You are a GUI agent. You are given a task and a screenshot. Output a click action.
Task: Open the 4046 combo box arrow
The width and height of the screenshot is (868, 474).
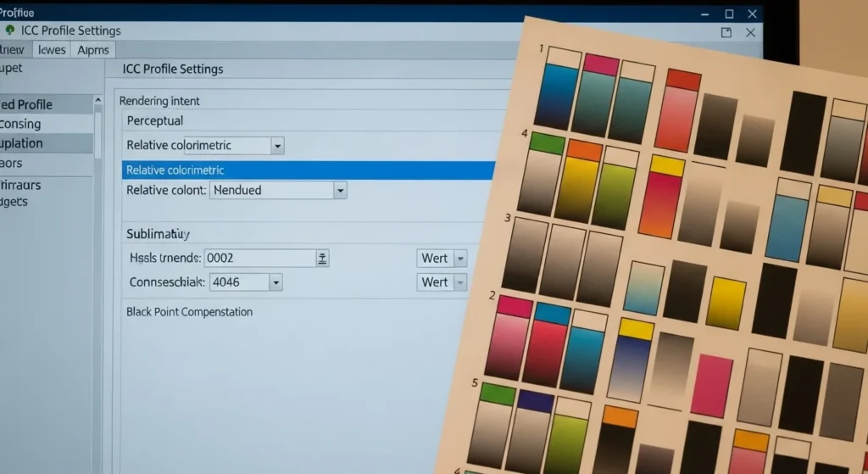click(275, 282)
